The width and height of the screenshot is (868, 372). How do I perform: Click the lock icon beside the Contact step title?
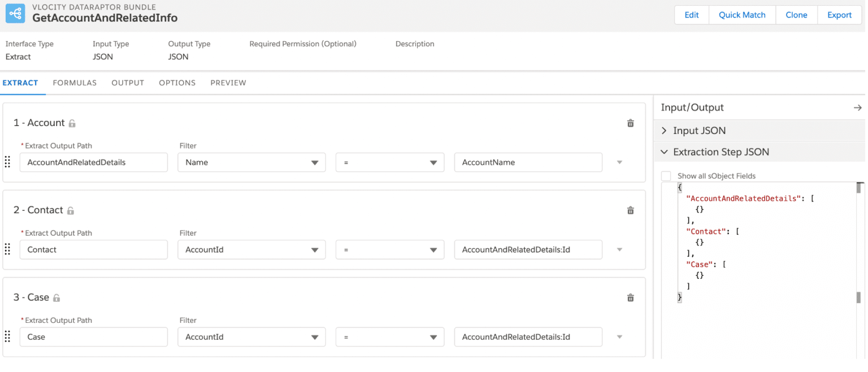71,210
